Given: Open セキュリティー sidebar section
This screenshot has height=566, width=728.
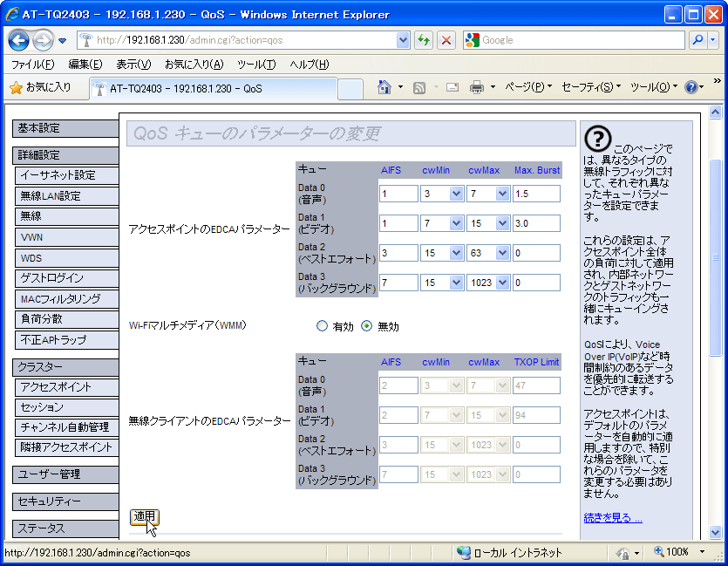Looking at the screenshot, I should click(65, 501).
